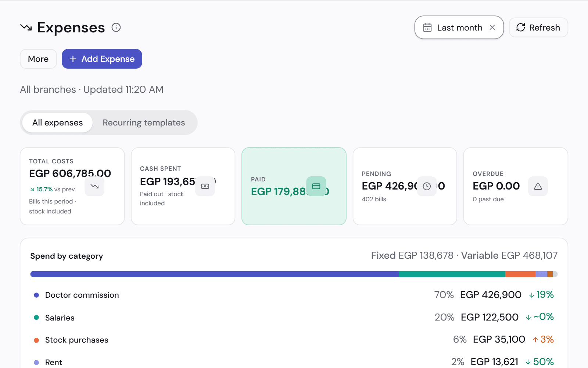Click the 3% increase on Stock purchases
Viewport: 588px width, 368px height.
(x=543, y=339)
